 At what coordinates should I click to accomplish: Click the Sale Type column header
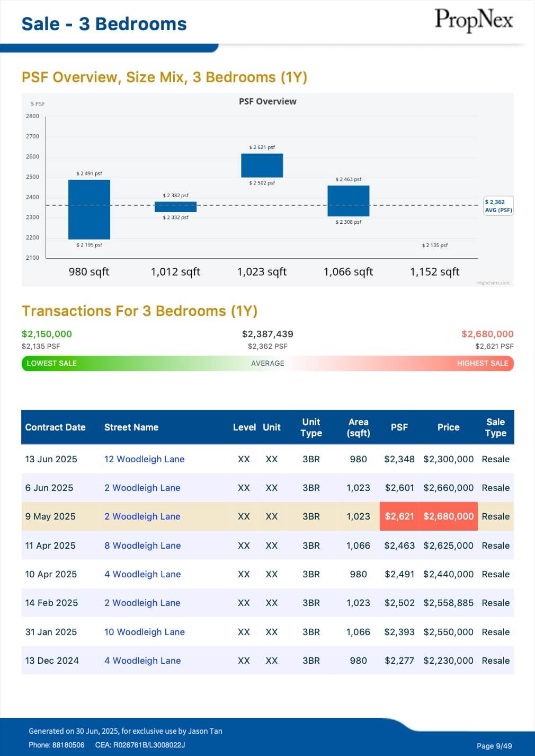[x=495, y=427]
